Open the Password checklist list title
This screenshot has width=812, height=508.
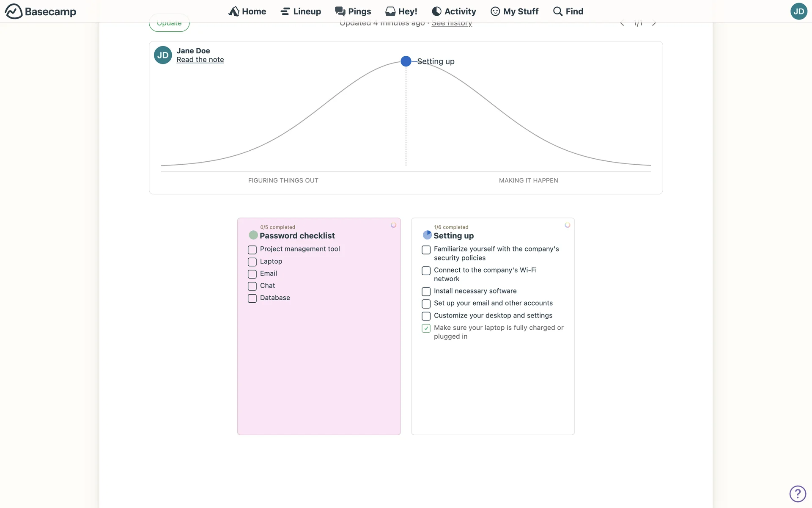tap(297, 236)
